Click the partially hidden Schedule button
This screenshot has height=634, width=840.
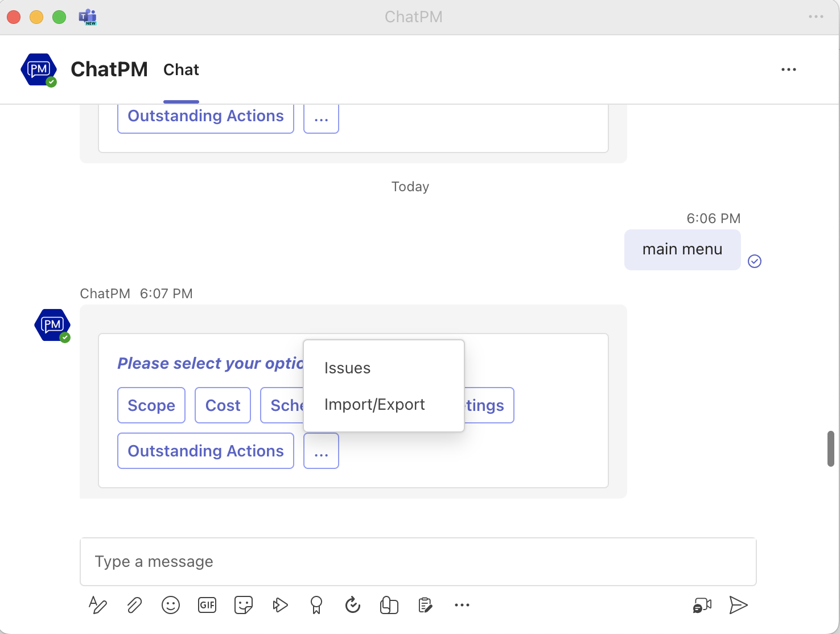click(282, 405)
